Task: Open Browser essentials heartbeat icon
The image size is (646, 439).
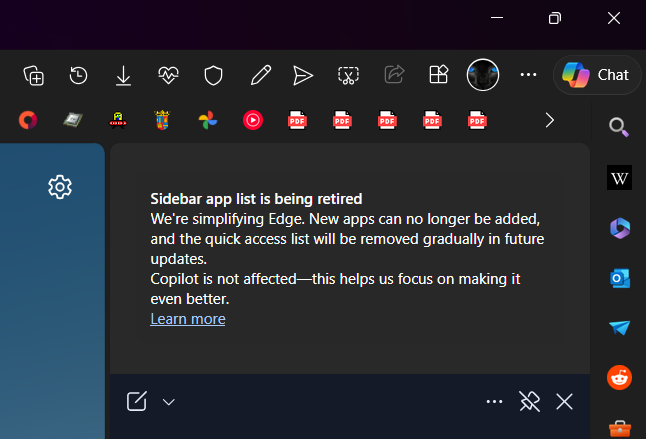Action: pyautogui.click(x=168, y=75)
